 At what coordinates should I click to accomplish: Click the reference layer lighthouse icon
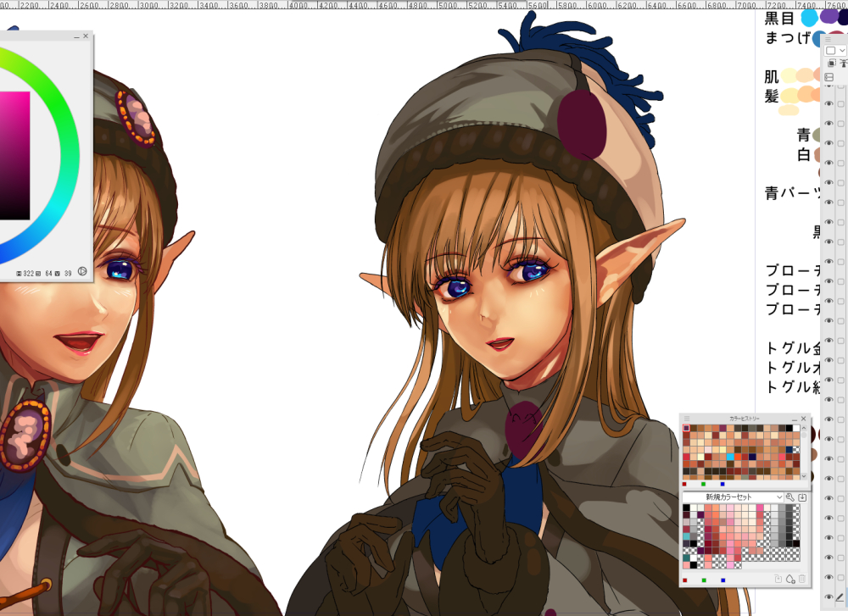844,64
